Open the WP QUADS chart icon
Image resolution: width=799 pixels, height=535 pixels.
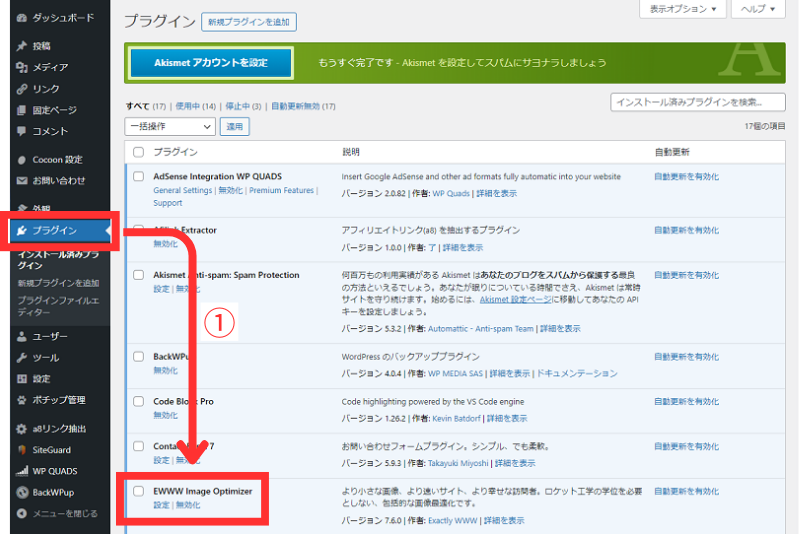pyautogui.click(x=21, y=471)
